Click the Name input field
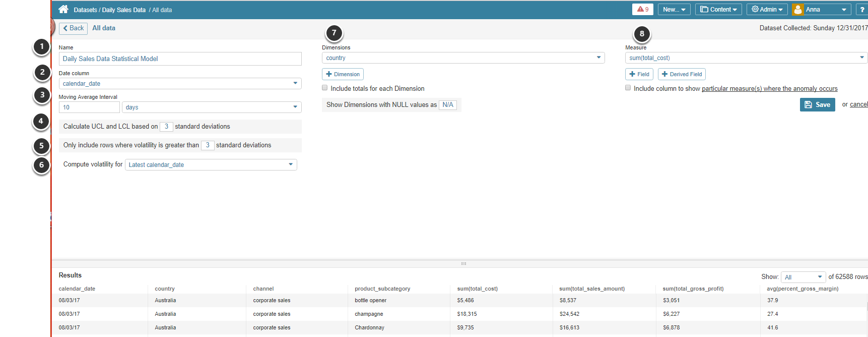The width and height of the screenshot is (868, 337). 180,59
